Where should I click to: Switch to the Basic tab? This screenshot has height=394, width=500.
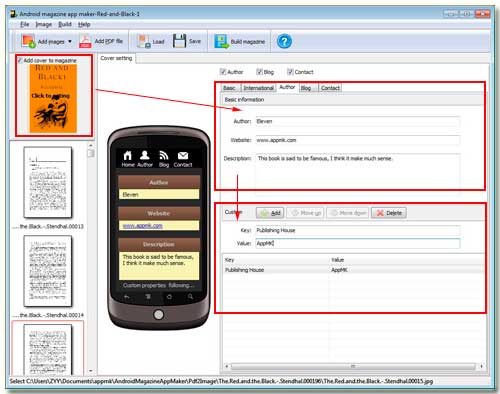pyautogui.click(x=229, y=88)
